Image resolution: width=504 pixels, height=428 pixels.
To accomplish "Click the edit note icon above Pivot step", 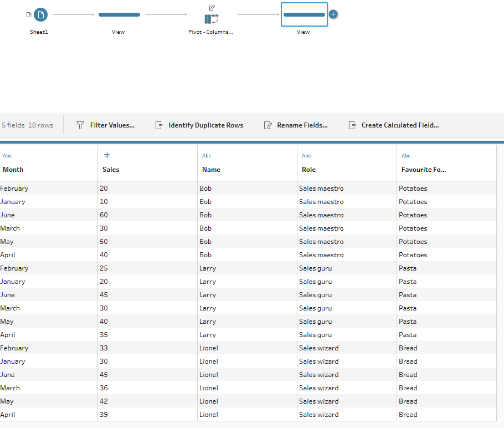I will [x=212, y=7].
